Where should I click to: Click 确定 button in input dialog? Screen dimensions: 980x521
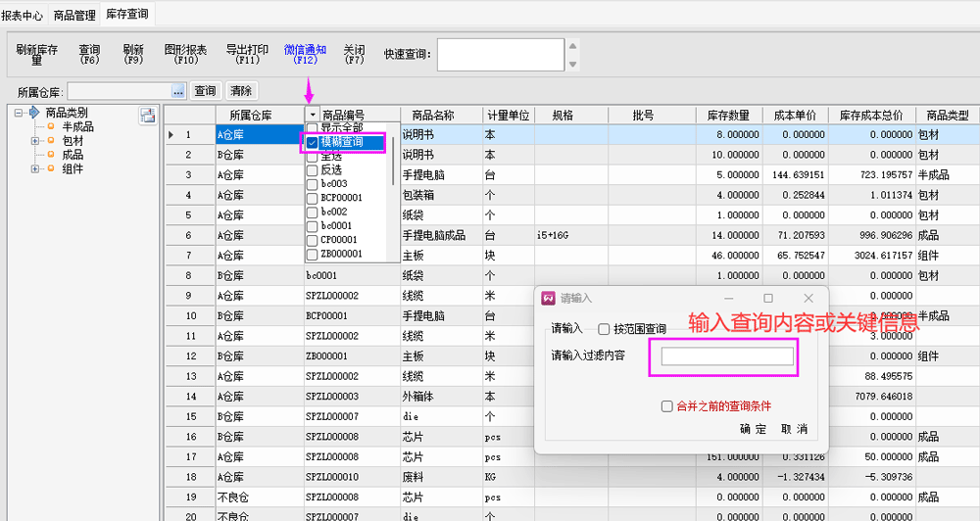(x=753, y=429)
